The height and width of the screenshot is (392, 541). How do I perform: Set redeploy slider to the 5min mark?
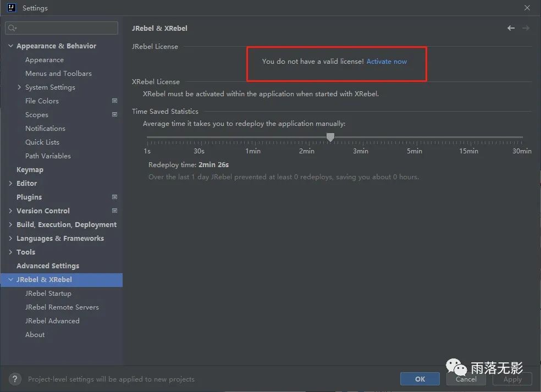(416, 137)
